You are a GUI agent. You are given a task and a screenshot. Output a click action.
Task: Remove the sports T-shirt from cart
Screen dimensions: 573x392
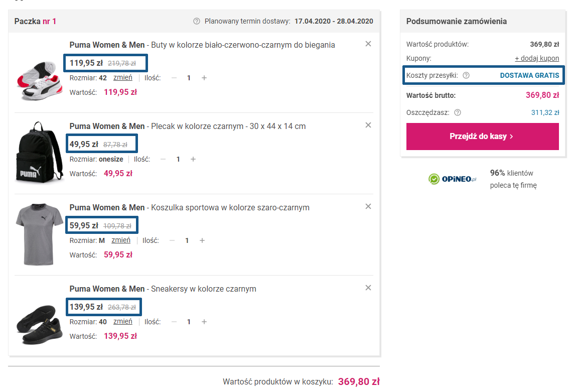368,207
